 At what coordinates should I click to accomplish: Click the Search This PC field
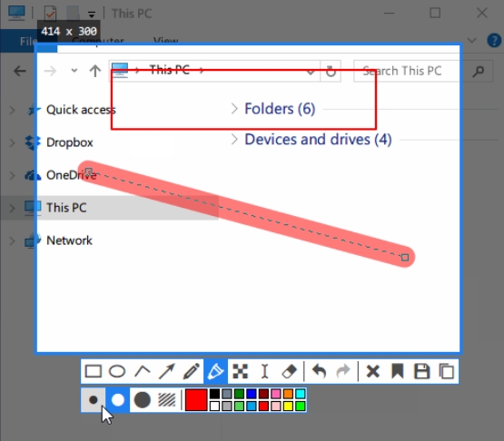click(406, 71)
